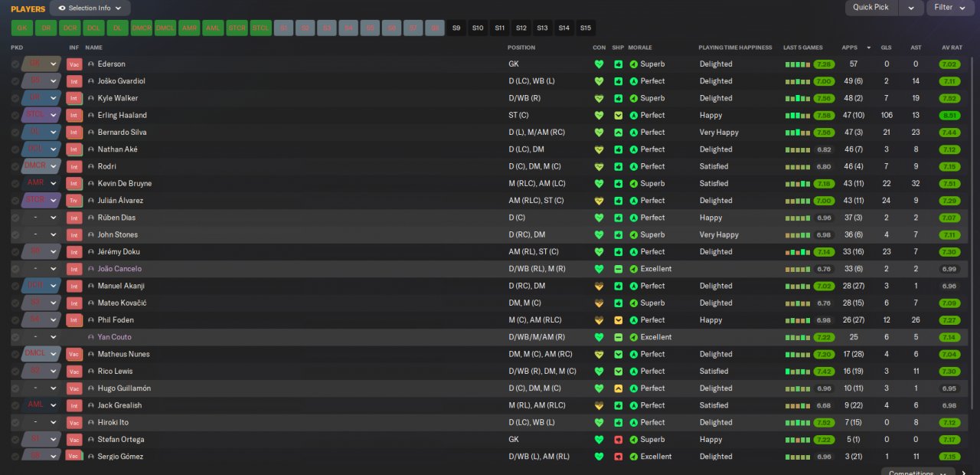Click Phil Foden's yellow sharpness icon
This screenshot has height=475, width=980.
click(x=618, y=320)
